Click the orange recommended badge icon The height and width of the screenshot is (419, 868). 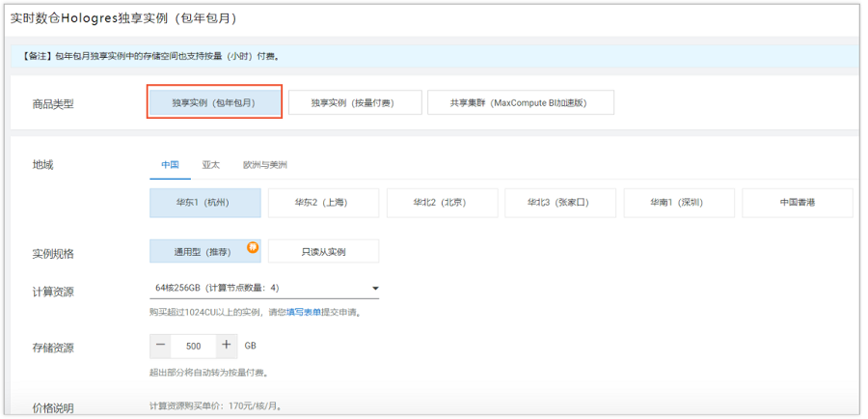pos(253,247)
